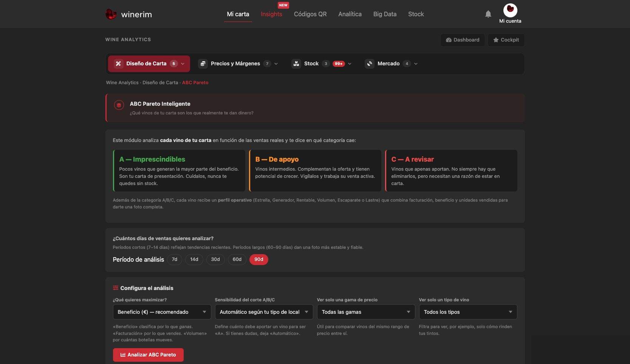
Task: Click the Cockpit star icon
Action: point(496,40)
